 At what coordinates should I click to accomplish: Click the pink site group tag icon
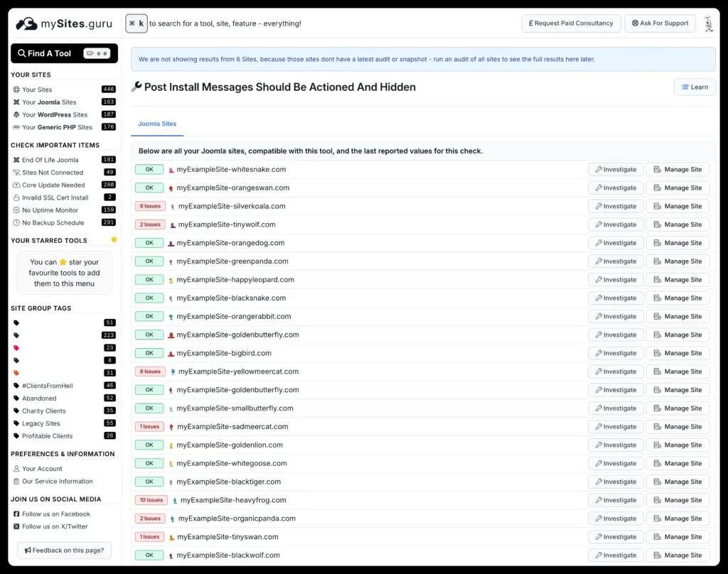[x=16, y=348]
